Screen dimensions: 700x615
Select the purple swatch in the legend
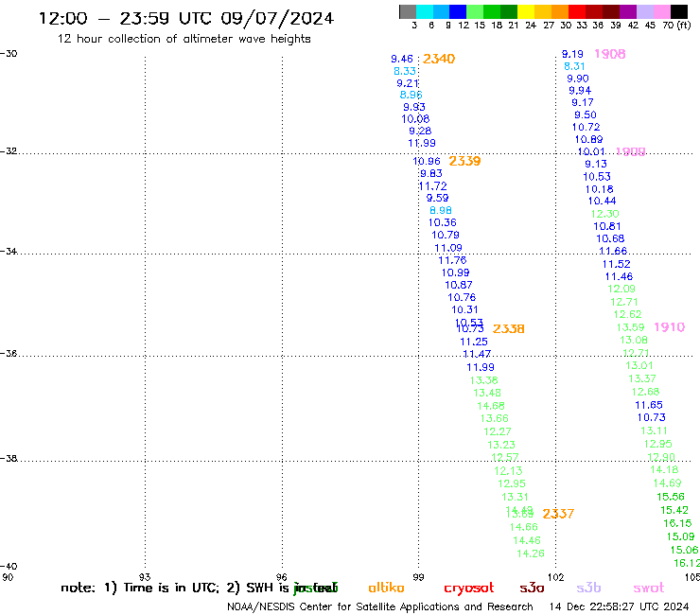click(x=628, y=11)
